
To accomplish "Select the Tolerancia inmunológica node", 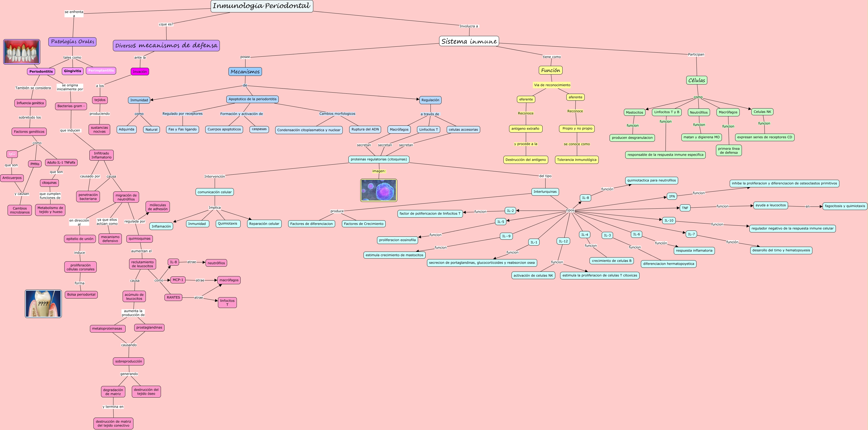I will [x=577, y=160].
